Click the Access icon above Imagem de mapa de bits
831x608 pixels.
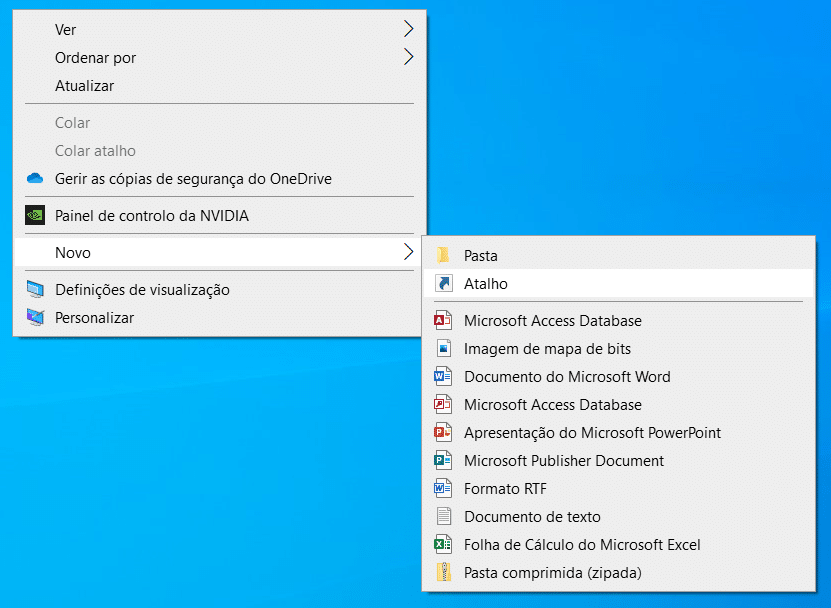pos(443,321)
